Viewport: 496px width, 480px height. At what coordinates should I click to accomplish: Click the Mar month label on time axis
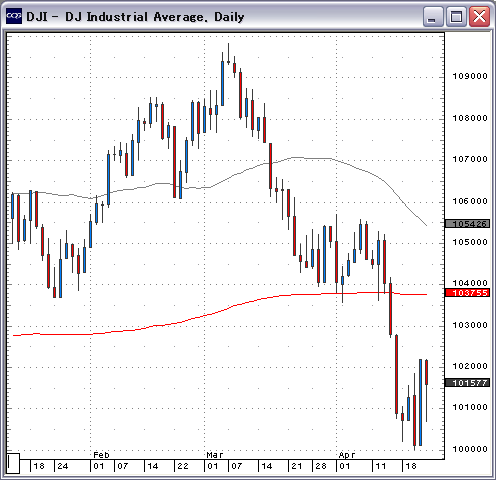click(215, 455)
